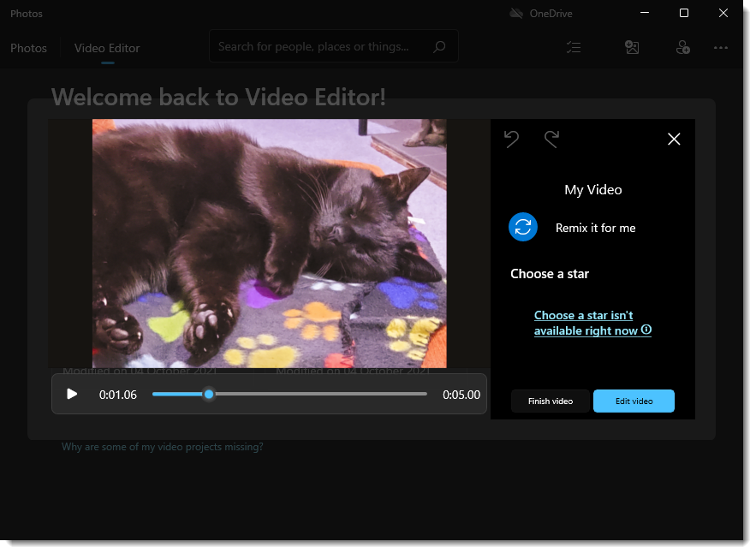Open "Choose a star isn't available" link
The image size is (756, 553).
click(585, 323)
